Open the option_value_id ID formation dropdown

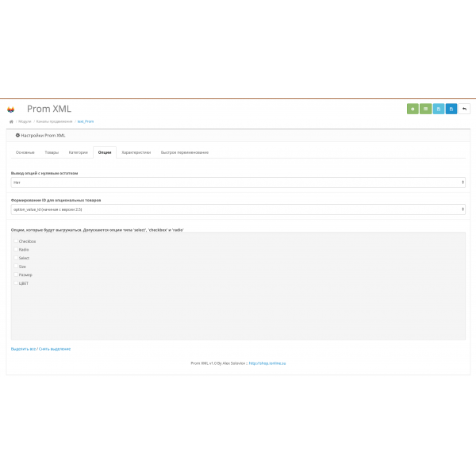point(238,209)
